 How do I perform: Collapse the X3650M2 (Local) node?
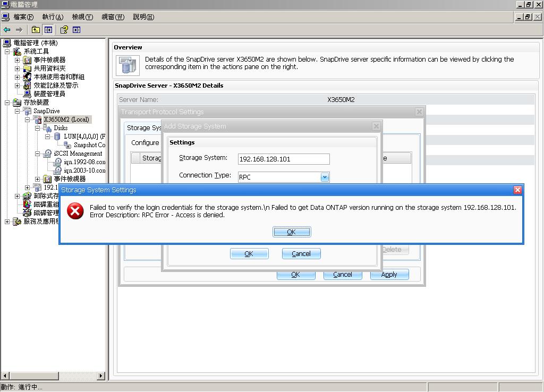[27, 120]
